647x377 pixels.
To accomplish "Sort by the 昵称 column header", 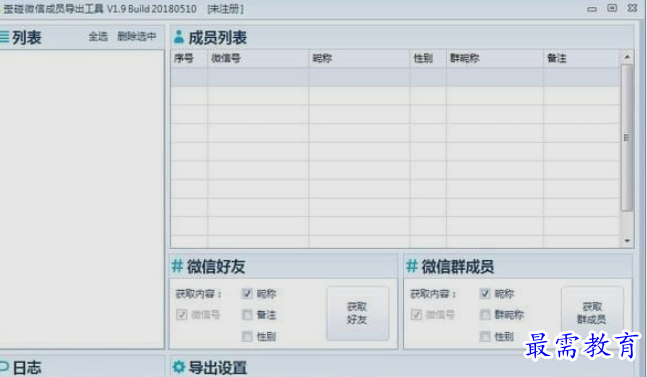I will (359, 59).
